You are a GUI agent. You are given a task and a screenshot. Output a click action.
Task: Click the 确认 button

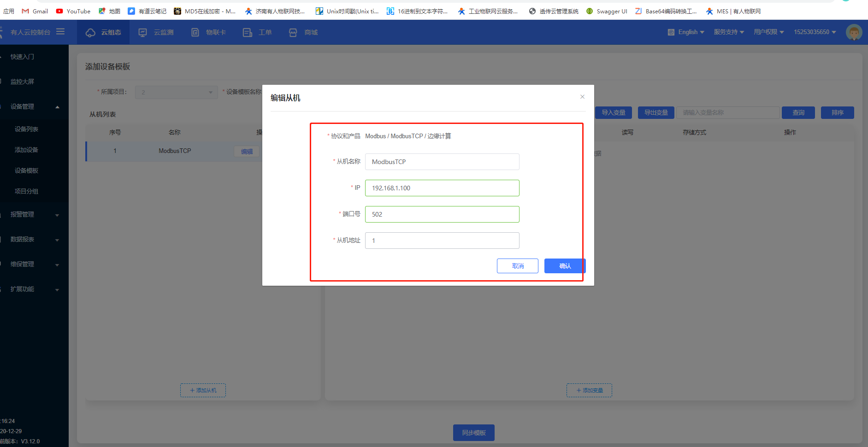565,266
